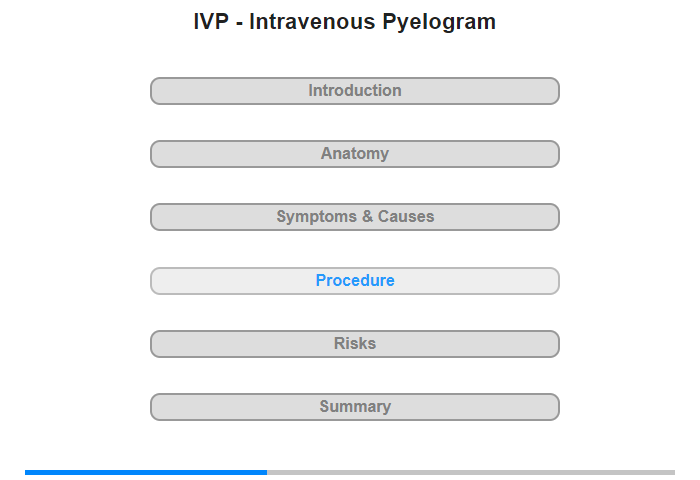Viewport: 700px width, 480px height.
Task: Go to the Anatomy section
Action: coord(355,154)
